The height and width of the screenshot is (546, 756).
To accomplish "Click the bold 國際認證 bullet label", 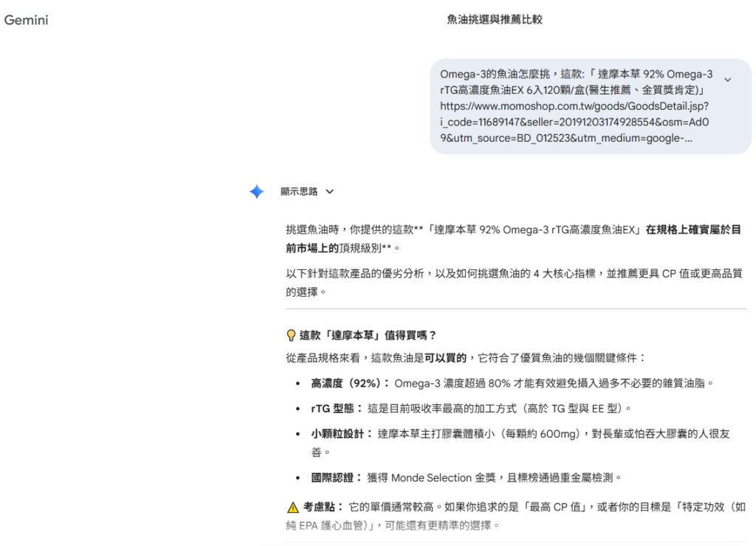I will click(x=337, y=477).
